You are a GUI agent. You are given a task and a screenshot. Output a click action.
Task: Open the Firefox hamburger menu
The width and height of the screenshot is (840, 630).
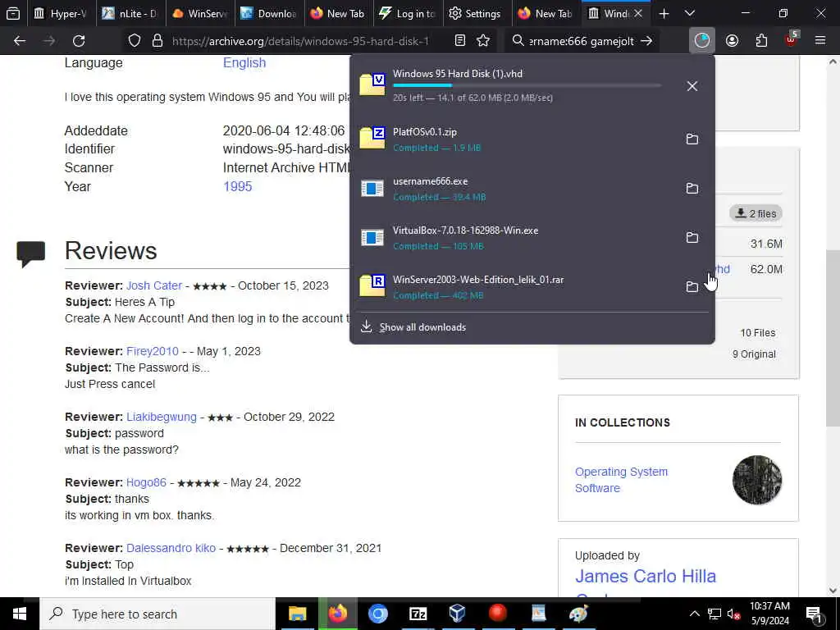(820, 41)
